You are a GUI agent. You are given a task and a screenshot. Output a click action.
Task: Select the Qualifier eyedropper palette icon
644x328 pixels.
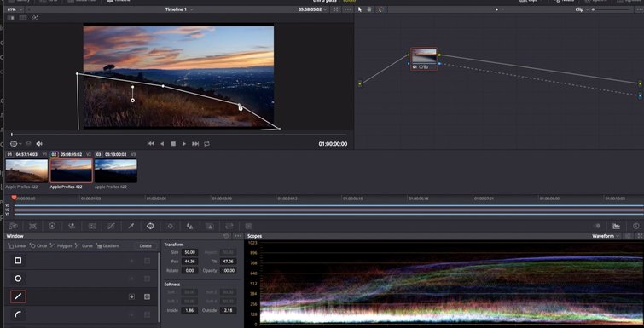click(x=131, y=226)
